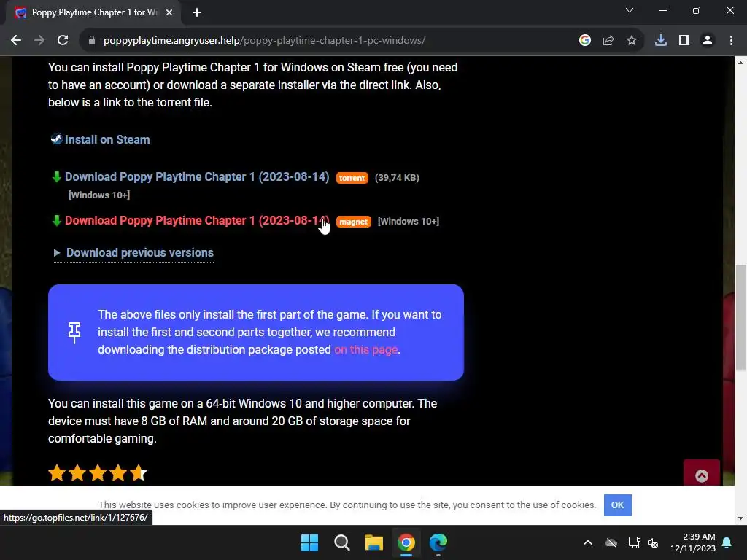
Task: Close the Poppy Playtime tab
Action: coord(169,13)
